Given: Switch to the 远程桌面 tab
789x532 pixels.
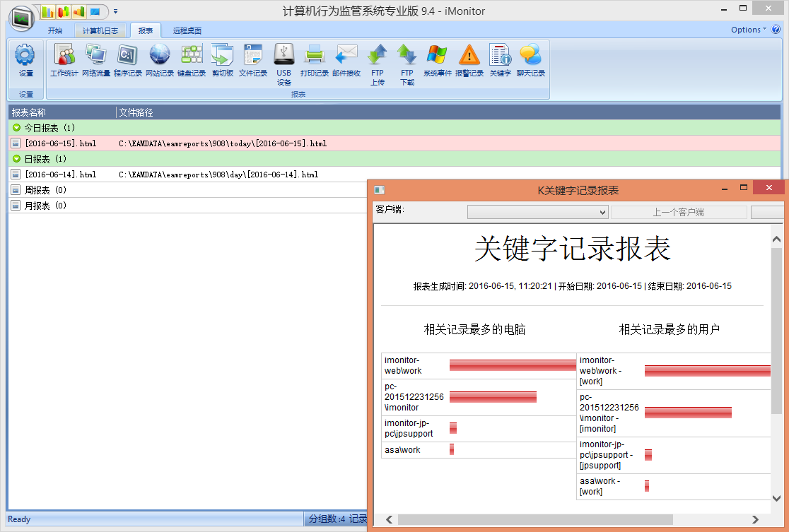Looking at the screenshot, I should 187,31.
